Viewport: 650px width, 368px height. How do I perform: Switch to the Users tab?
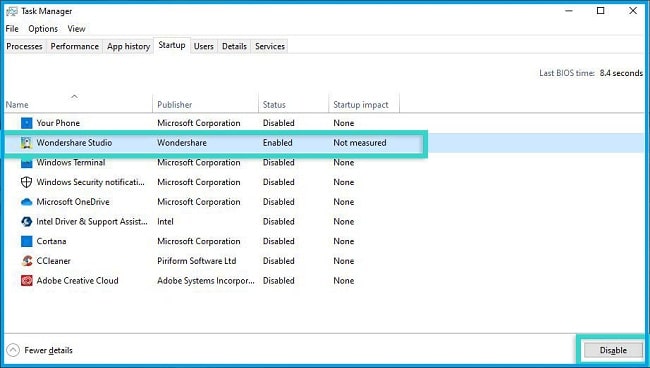(x=204, y=46)
